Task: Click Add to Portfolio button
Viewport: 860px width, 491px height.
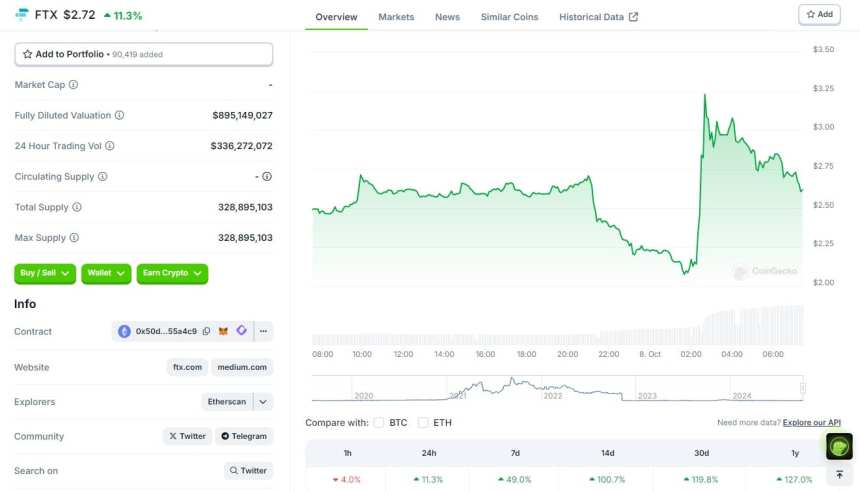Action: tap(144, 54)
